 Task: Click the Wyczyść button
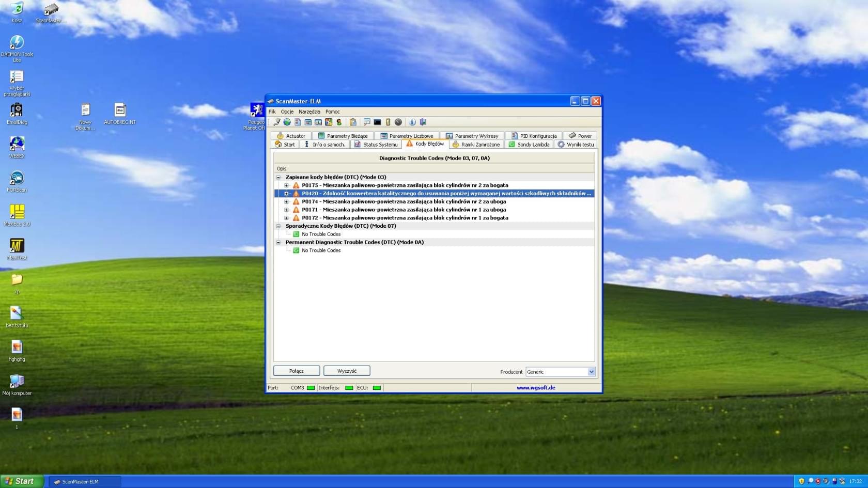tap(347, 371)
